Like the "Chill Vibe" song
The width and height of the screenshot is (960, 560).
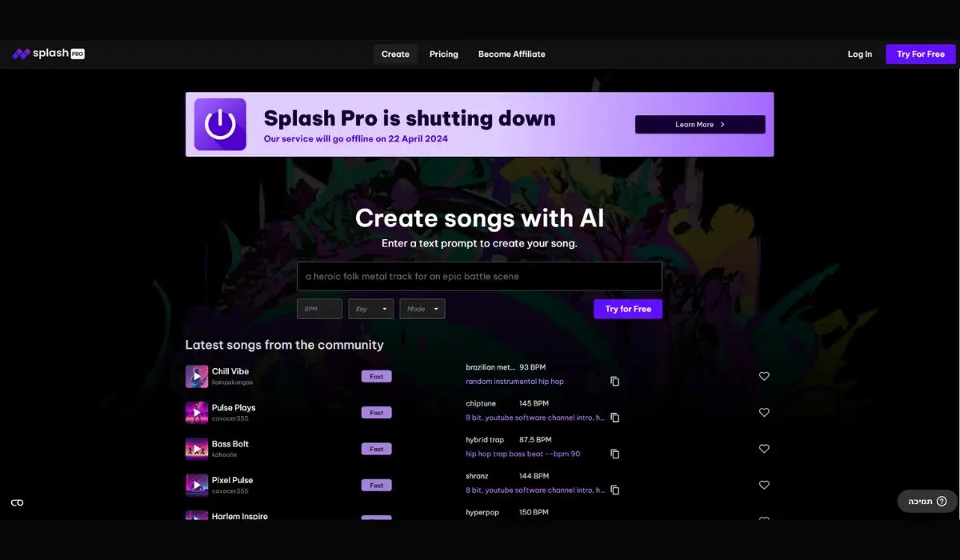click(764, 375)
